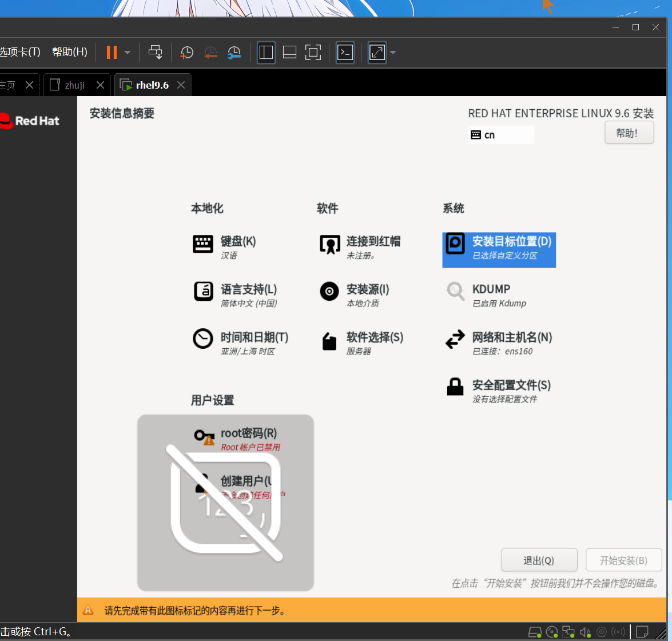Open the snapshot manager
Viewport: 672px width, 641px height.
click(234, 52)
